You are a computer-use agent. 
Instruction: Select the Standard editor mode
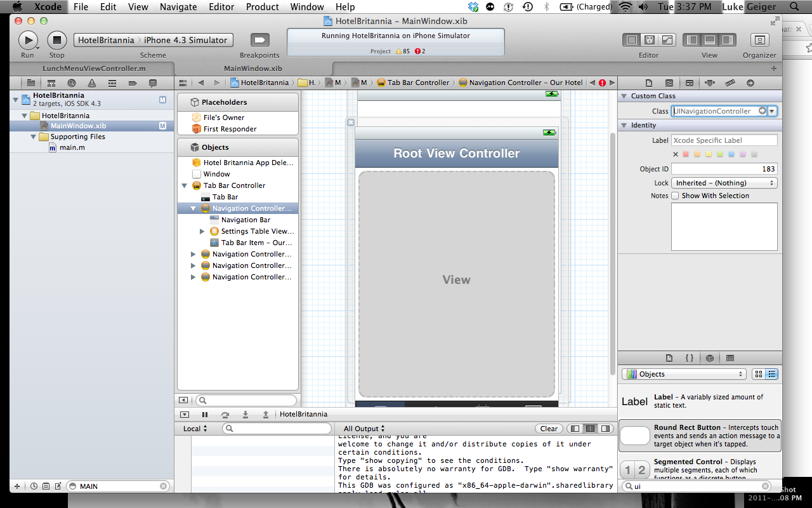632,40
